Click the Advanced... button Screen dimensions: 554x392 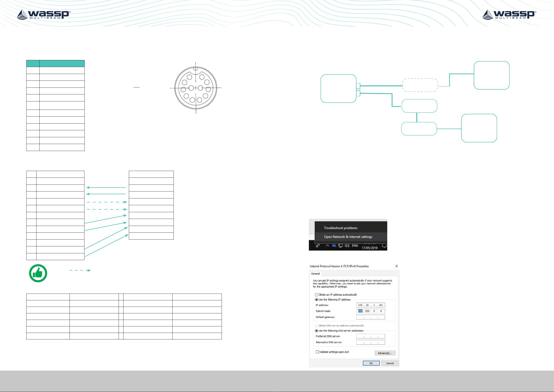pos(385,353)
